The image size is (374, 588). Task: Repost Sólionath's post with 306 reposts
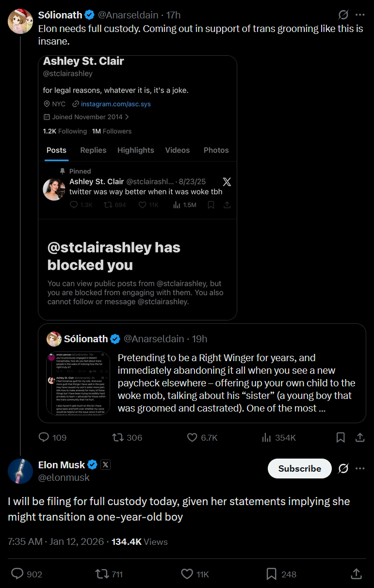click(118, 438)
